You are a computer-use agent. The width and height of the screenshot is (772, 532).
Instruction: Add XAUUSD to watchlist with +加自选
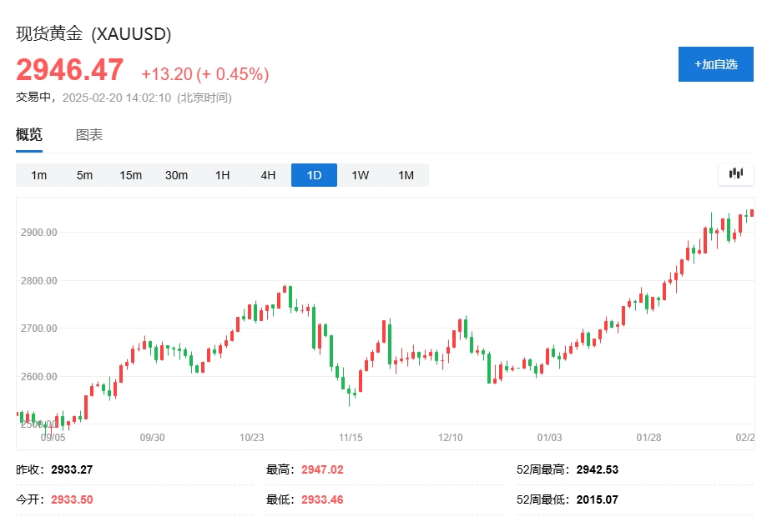(715, 64)
